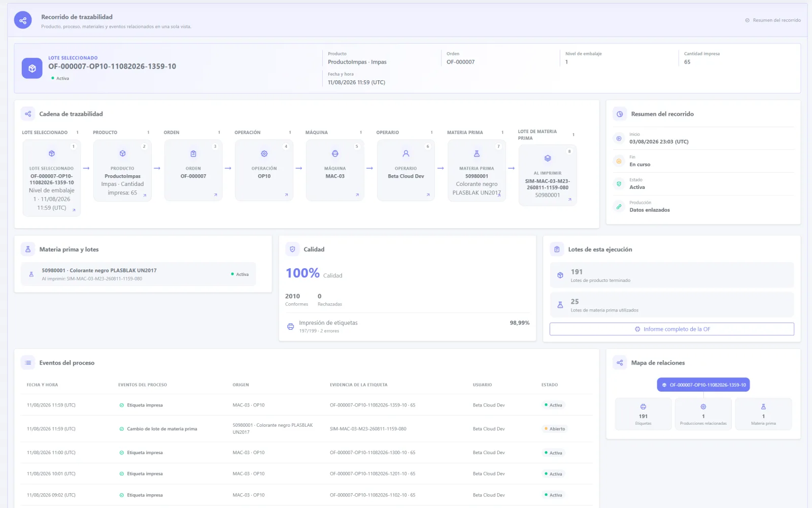Screen dimensions: 812x508
Task: Click the Estado column header
Action: point(550,385)
